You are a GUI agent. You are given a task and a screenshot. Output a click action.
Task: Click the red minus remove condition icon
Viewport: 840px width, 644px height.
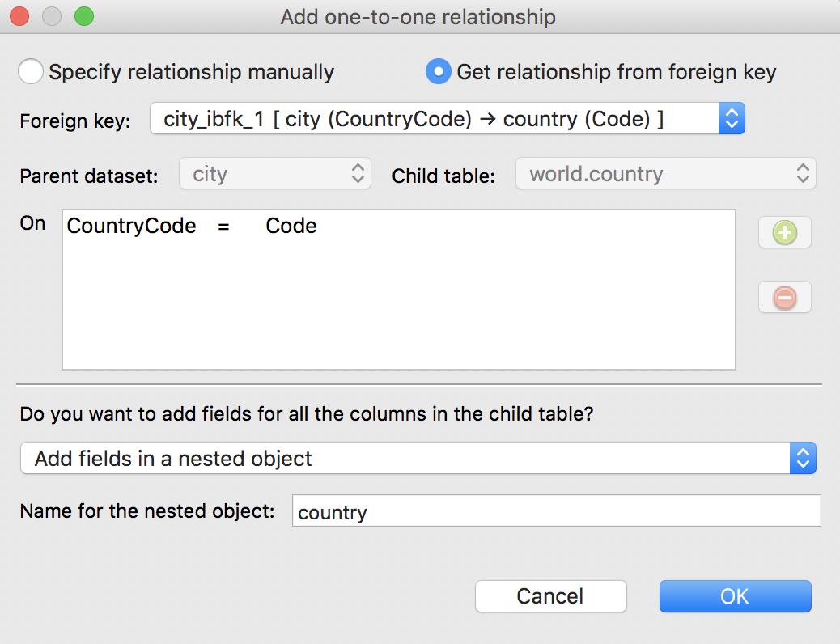(785, 298)
